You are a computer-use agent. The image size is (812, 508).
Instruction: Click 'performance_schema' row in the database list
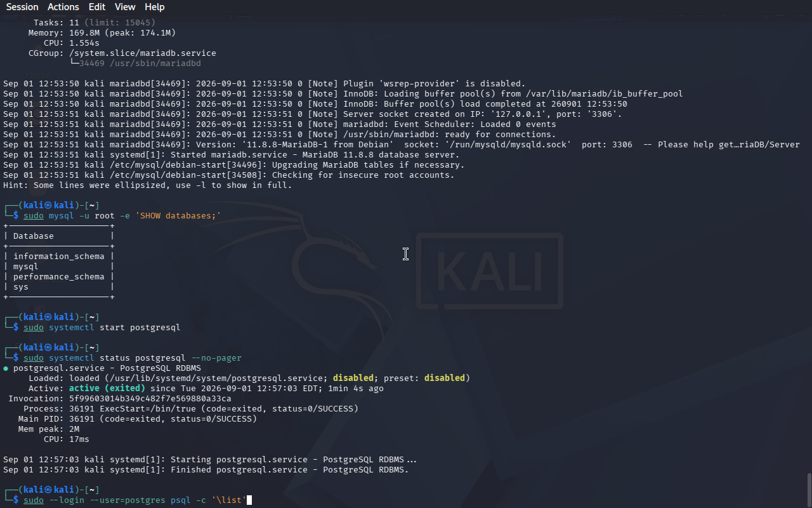(x=59, y=277)
